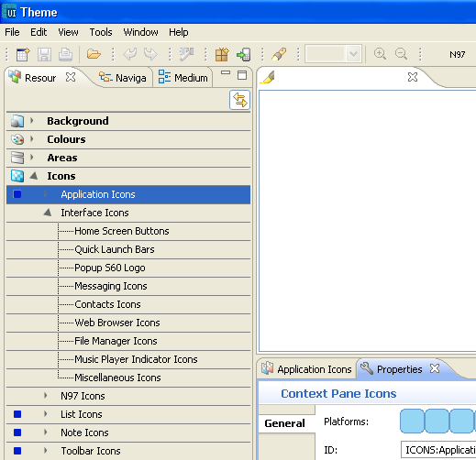The image size is (476, 460).
Task: Click the Print toolbar icon
Action: (x=65, y=55)
